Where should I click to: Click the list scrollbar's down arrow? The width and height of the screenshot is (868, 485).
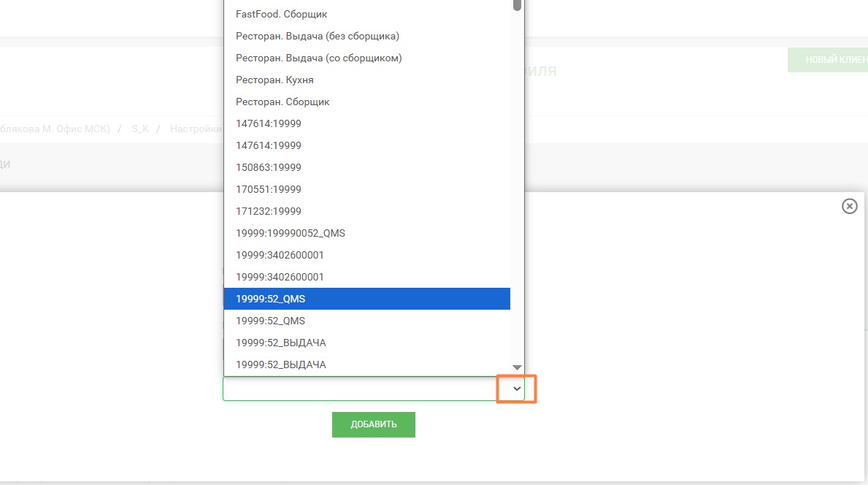pos(517,367)
